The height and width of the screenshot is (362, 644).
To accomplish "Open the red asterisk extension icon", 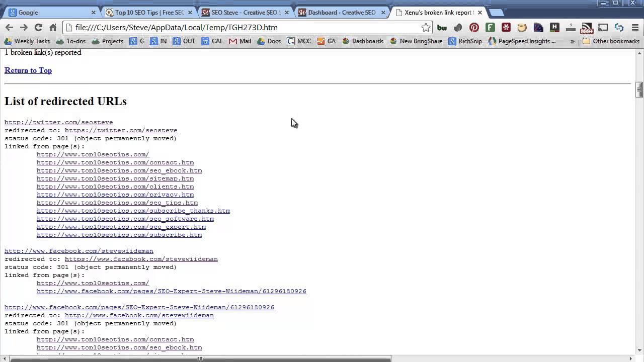I will point(506,28).
